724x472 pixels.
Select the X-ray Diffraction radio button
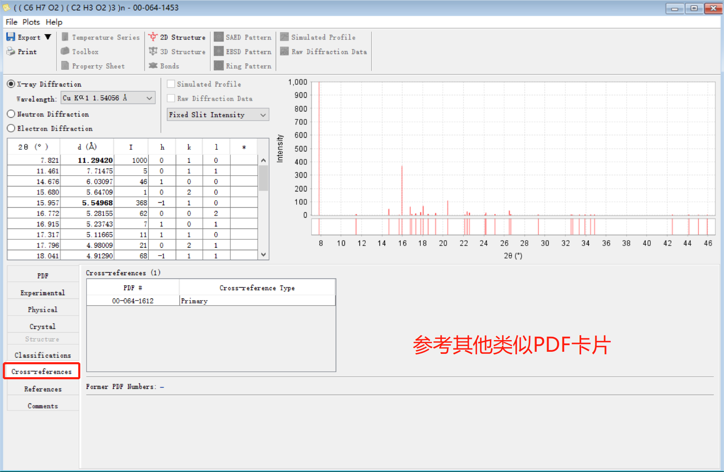pyautogui.click(x=12, y=84)
